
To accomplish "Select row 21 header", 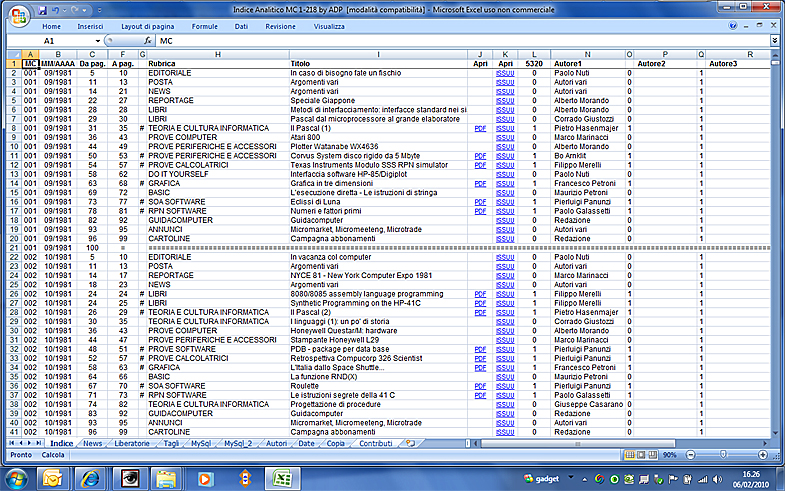I will click(x=14, y=248).
